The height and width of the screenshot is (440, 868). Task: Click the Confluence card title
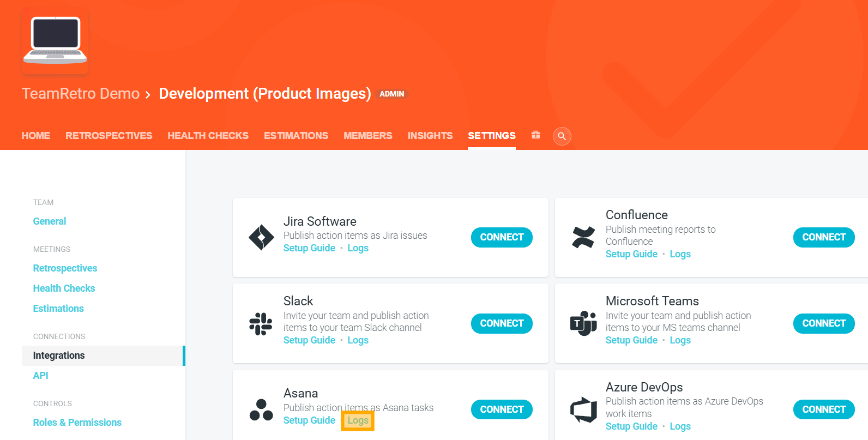coord(637,215)
